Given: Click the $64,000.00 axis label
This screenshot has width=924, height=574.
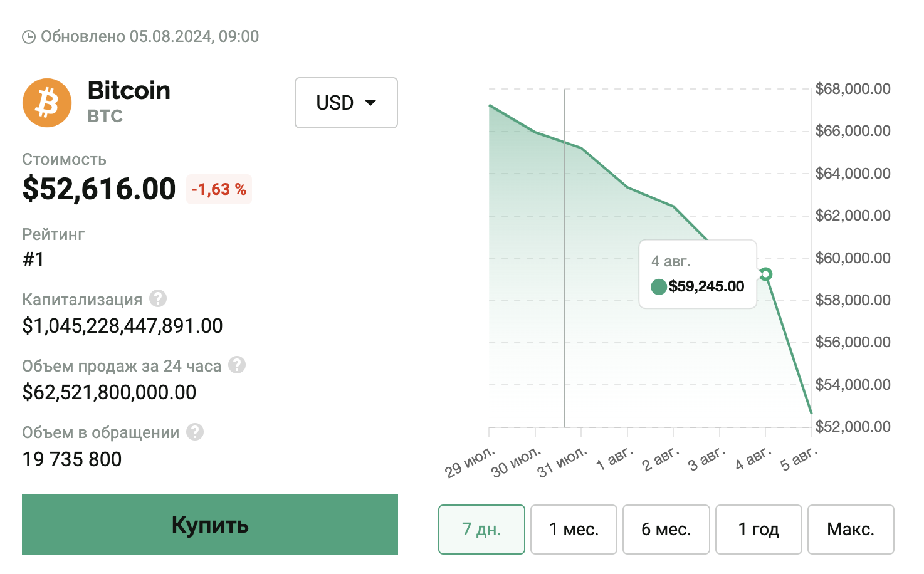Looking at the screenshot, I should pos(853,174).
